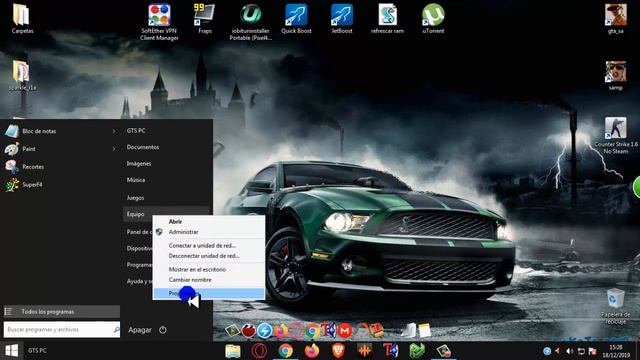Open the Fraps desktop shortcut
Image resolution: width=640 pixels, height=360 pixels.
204,18
